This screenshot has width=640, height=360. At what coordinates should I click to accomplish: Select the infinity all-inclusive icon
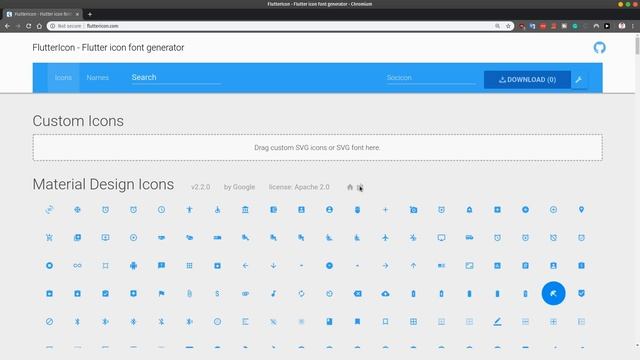(77, 266)
